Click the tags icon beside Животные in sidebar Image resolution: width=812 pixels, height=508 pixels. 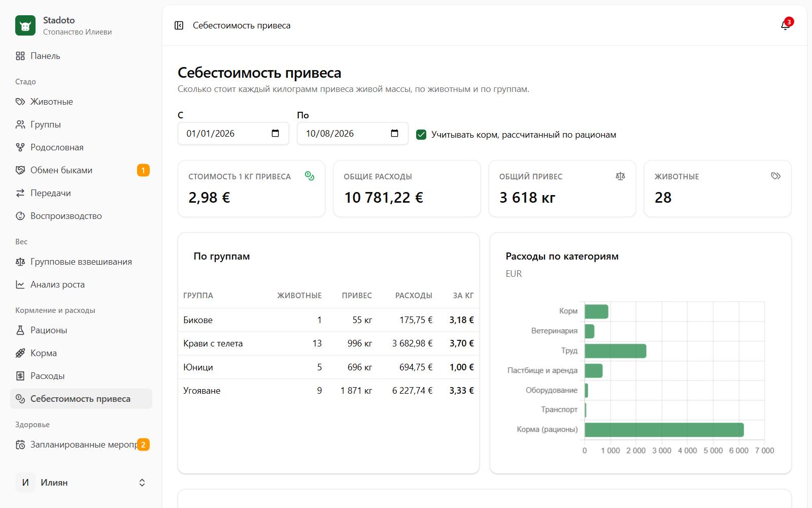click(x=20, y=102)
